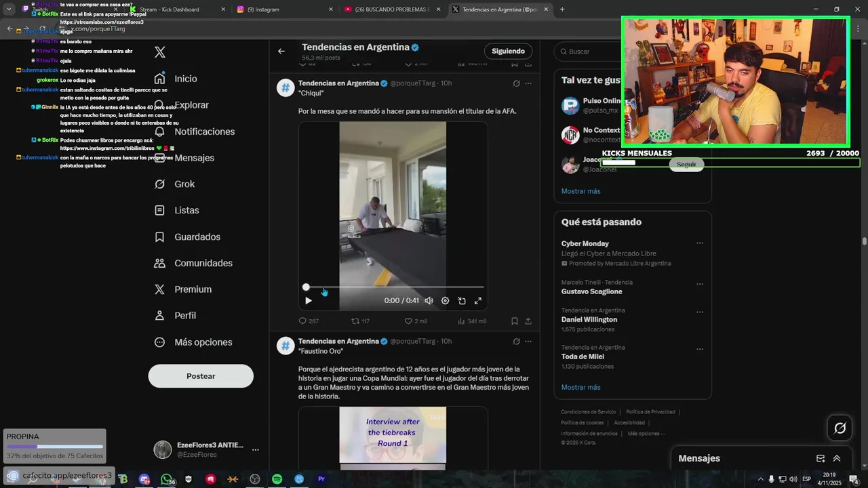Screen dimensions: 868x488
Task: Compose new message in Mensajes drawer
Action: (x=821, y=459)
